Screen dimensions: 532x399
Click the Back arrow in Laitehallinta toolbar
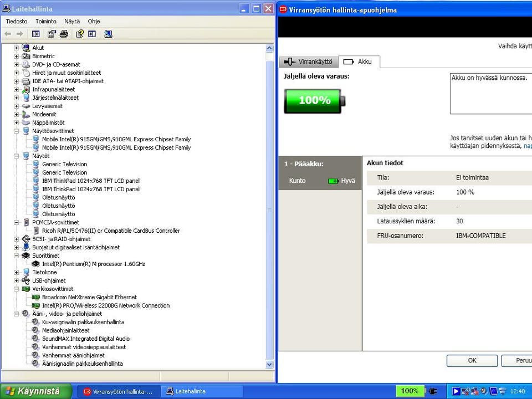[x=8, y=34]
